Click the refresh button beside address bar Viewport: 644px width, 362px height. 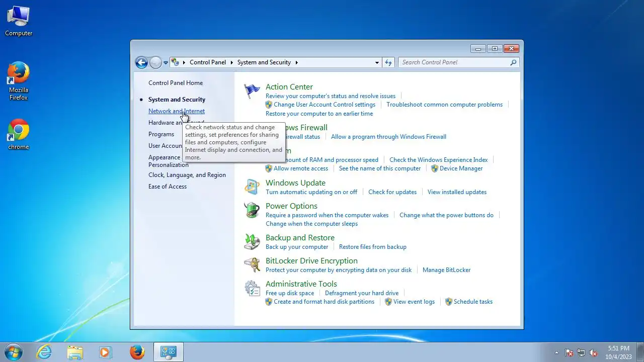(x=388, y=62)
